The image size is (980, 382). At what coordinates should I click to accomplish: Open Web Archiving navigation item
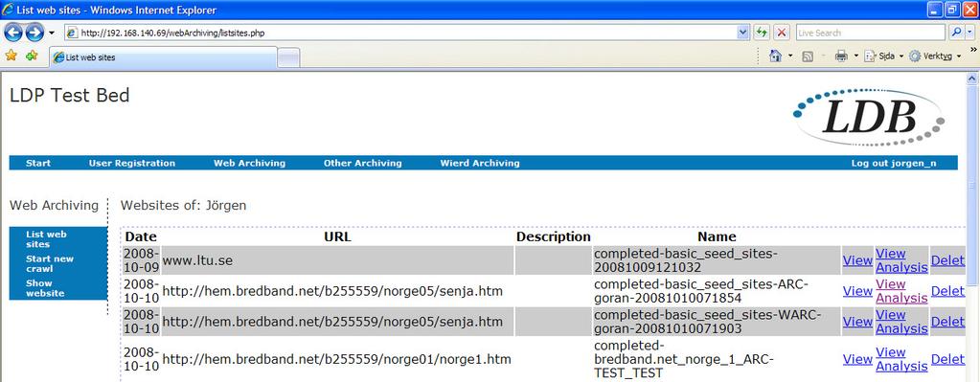[x=249, y=163]
